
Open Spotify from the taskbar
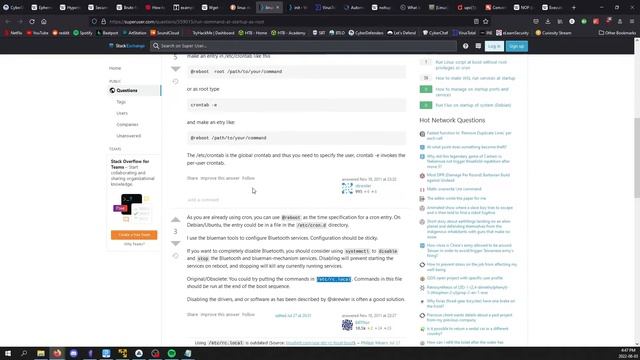172,353
